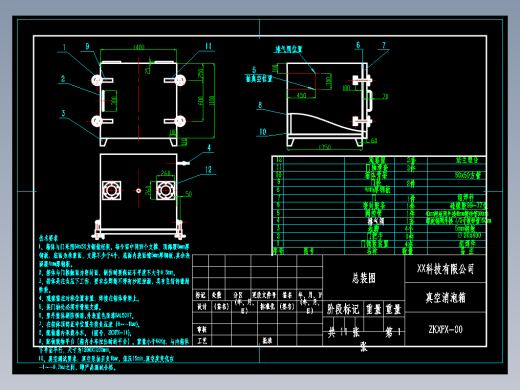Click the 共 17 张 sheet count text
520x390 pixels.
[x=344, y=332]
